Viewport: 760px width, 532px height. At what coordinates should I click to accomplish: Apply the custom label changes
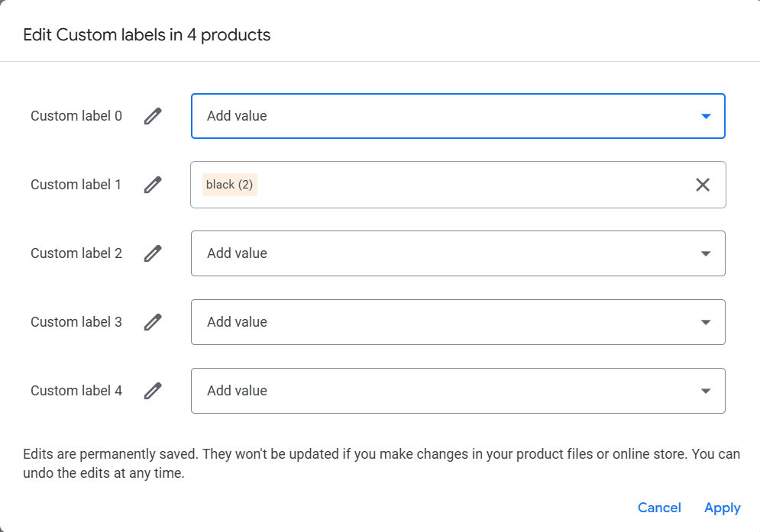723,508
